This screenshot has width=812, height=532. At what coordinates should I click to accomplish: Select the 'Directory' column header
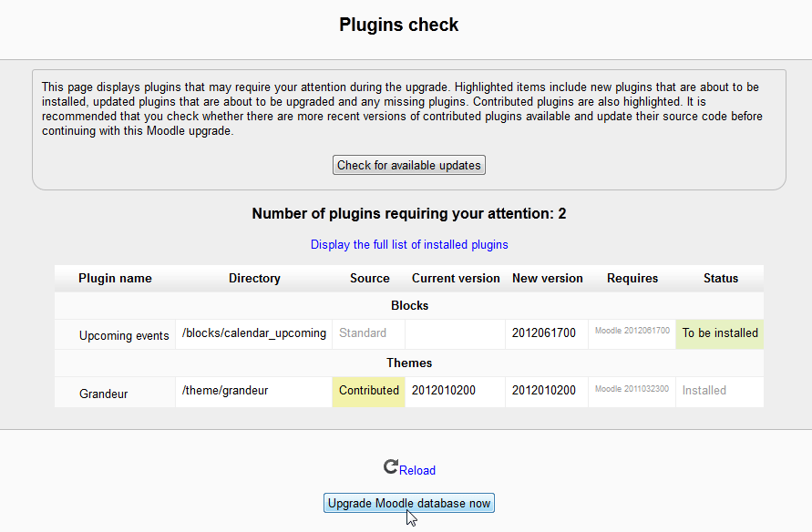[254, 278]
